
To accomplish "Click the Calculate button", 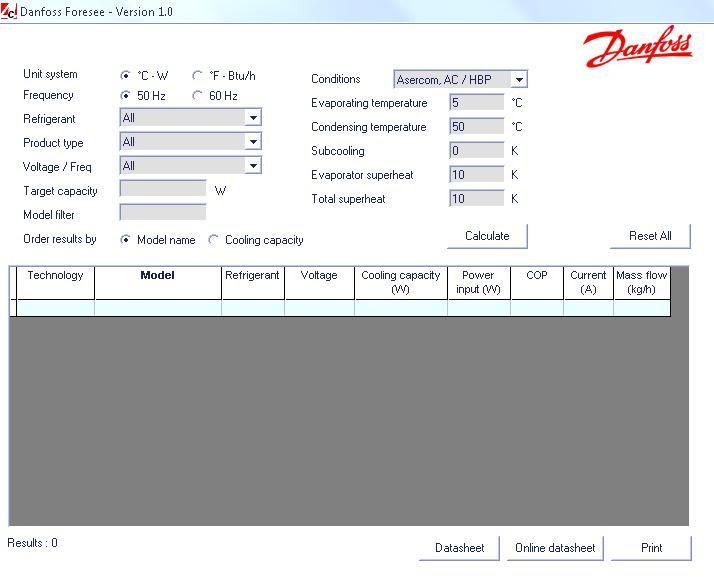I will [x=487, y=236].
